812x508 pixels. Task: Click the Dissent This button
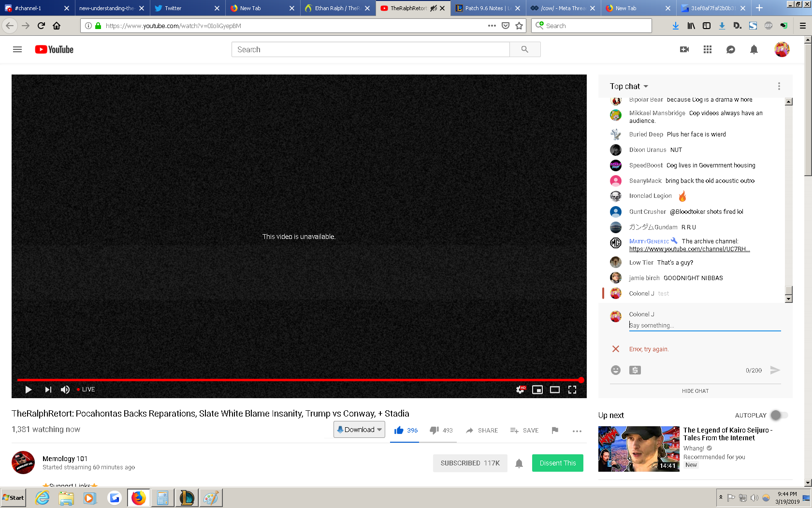click(x=558, y=463)
